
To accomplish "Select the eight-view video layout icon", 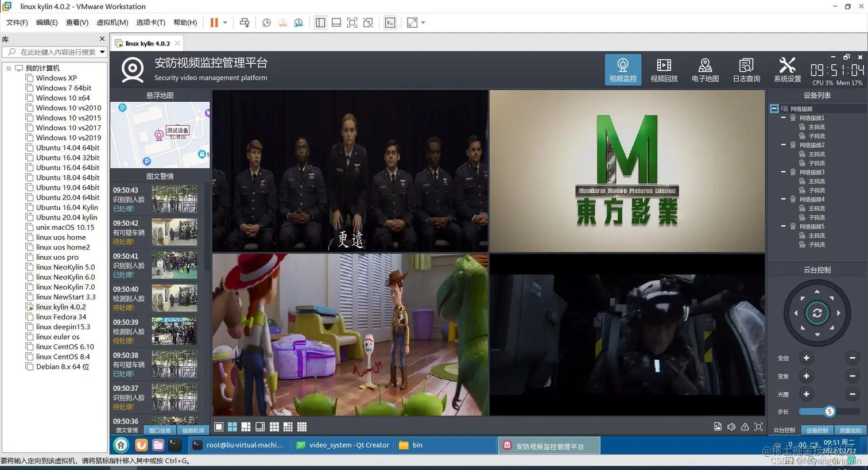I will pyautogui.click(x=260, y=427).
